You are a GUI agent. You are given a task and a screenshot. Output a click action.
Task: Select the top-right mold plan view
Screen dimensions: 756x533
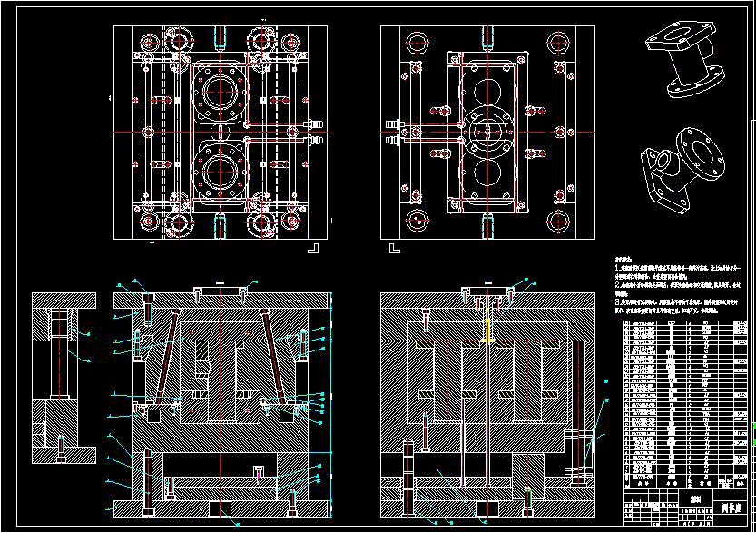487,133
